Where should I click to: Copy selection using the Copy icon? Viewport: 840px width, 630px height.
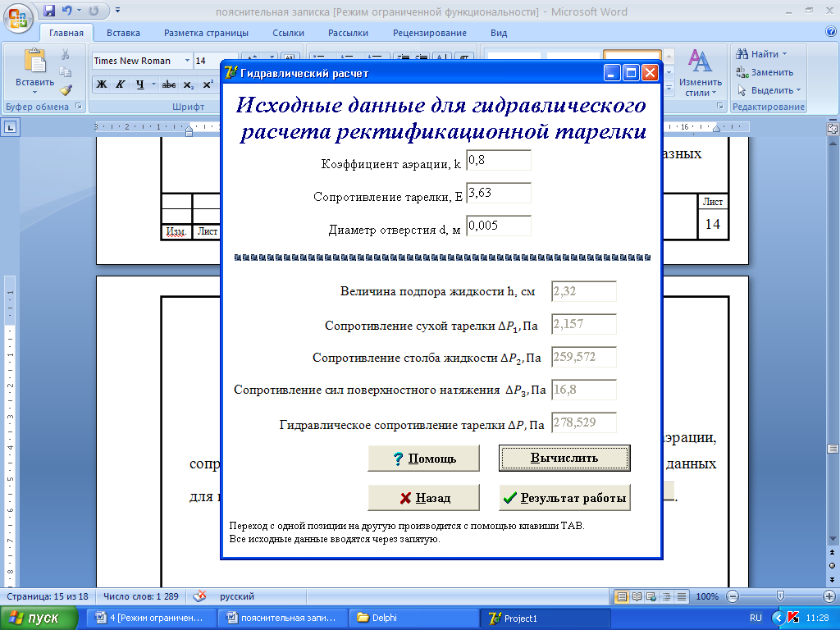pyautogui.click(x=66, y=72)
